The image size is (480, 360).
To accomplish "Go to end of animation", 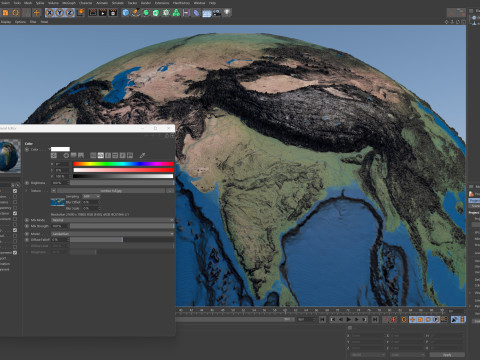I will (375, 319).
